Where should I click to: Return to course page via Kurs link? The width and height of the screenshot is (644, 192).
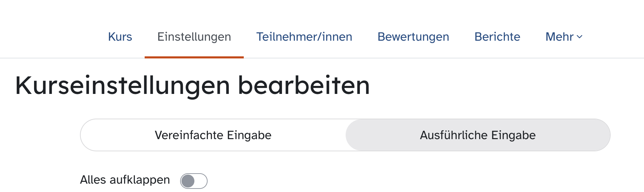pos(120,37)
